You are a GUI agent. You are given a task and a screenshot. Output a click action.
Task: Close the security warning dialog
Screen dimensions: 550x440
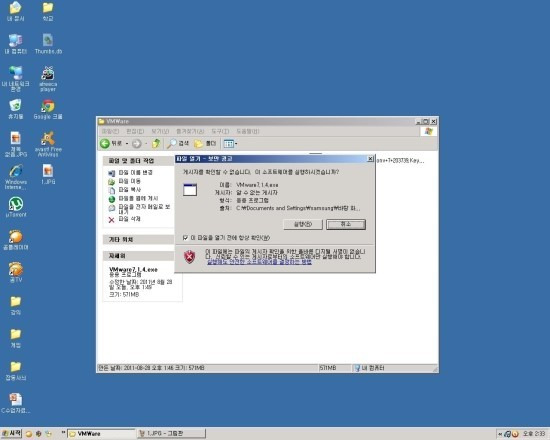(370, 159)
